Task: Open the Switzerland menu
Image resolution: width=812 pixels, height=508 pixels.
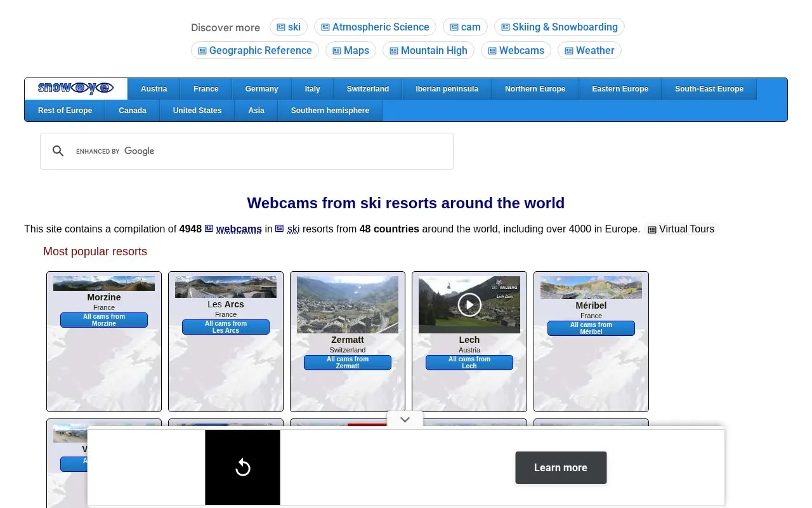Action: tap(368, 89)
